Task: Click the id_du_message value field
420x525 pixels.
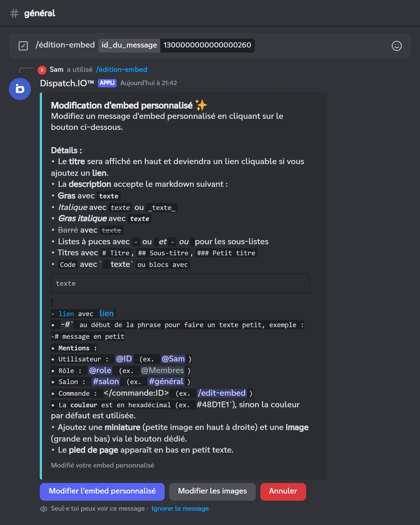Action: [207, 45]
